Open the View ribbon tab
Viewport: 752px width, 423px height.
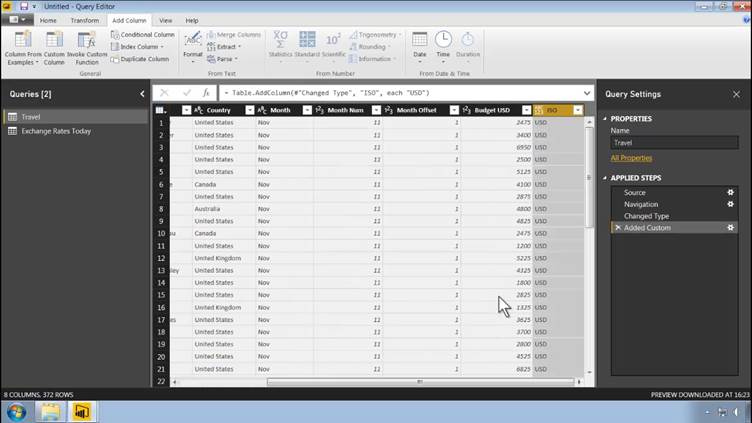166,20
